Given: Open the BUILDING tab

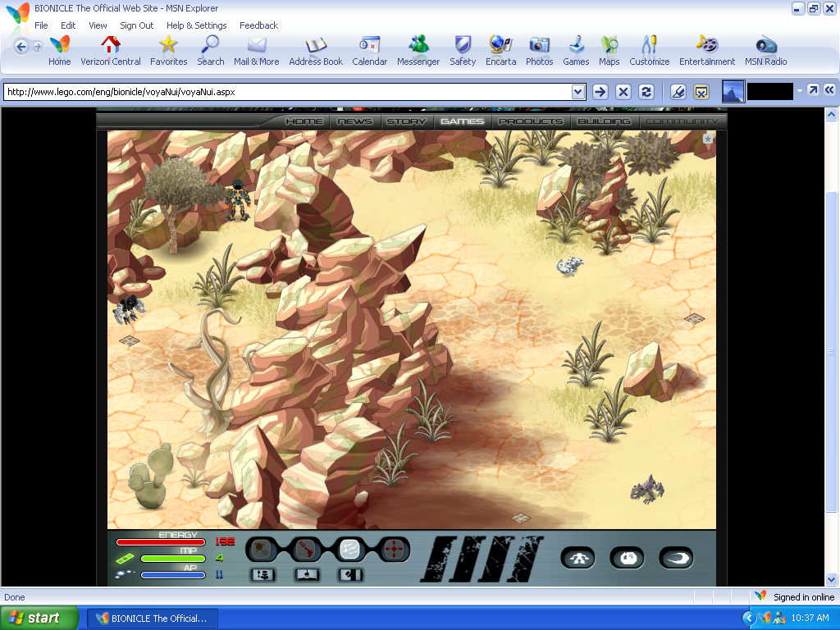Looking at the screenshot, I should (x=605, y=121).
